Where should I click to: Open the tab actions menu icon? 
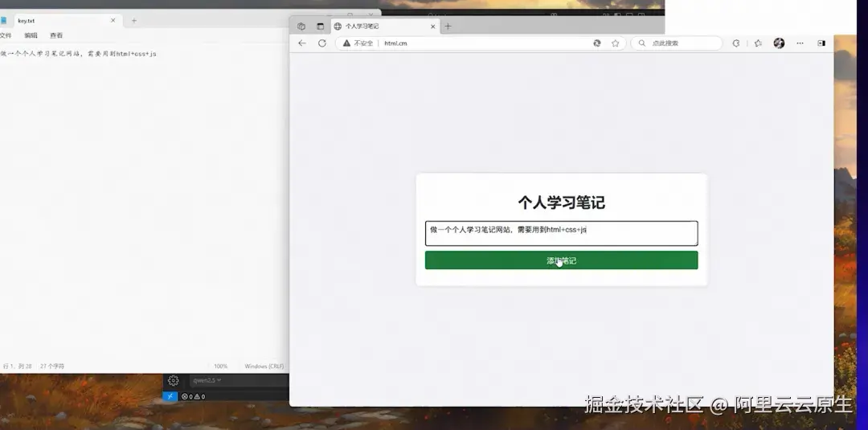tap(320, 26)
